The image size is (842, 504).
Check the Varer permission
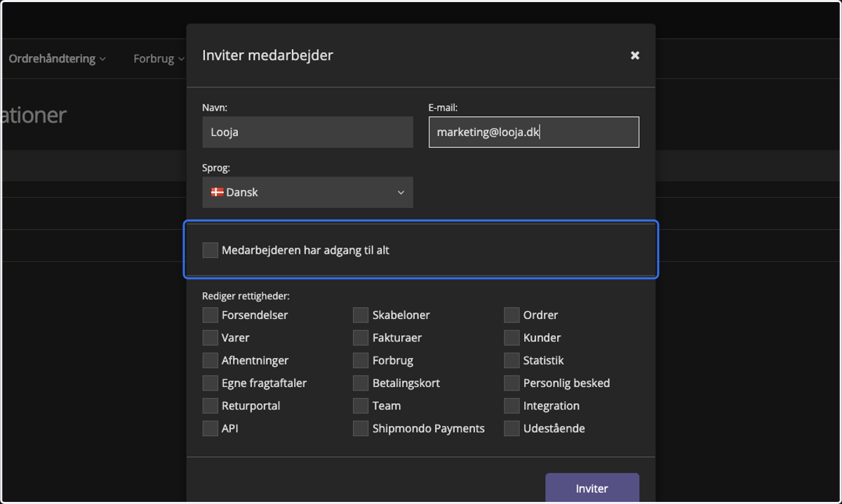click(x=210, y=337)
